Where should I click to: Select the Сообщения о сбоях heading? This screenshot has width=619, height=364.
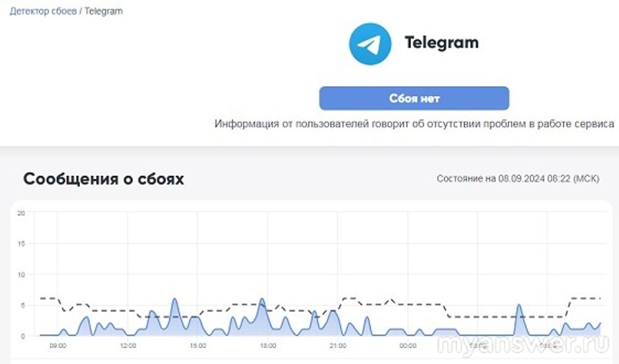pos(103,179)
